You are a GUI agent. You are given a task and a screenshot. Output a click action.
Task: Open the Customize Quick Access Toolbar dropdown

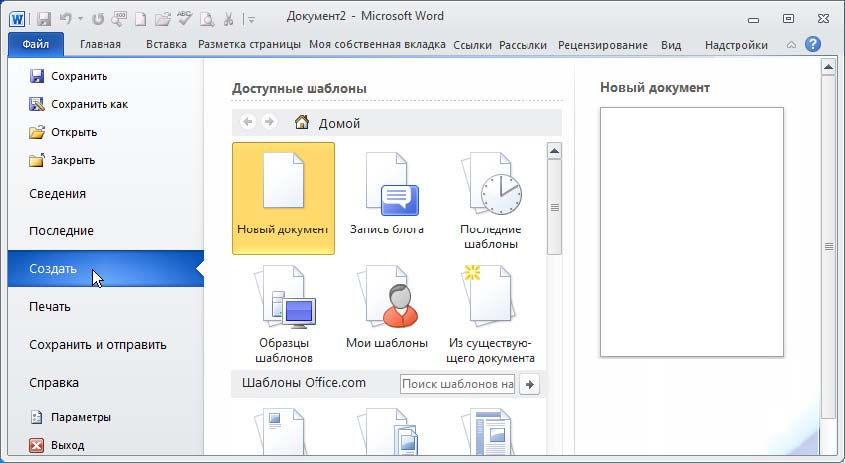[251, 20]
